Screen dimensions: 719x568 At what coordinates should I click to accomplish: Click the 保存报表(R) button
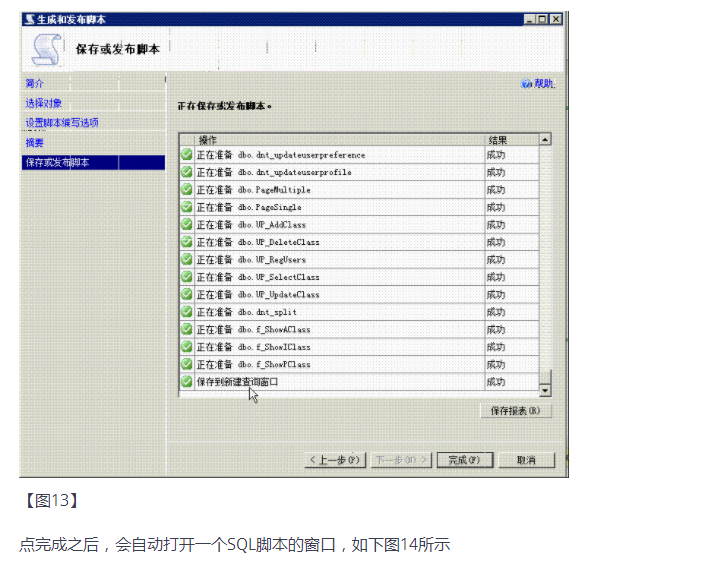515,411
